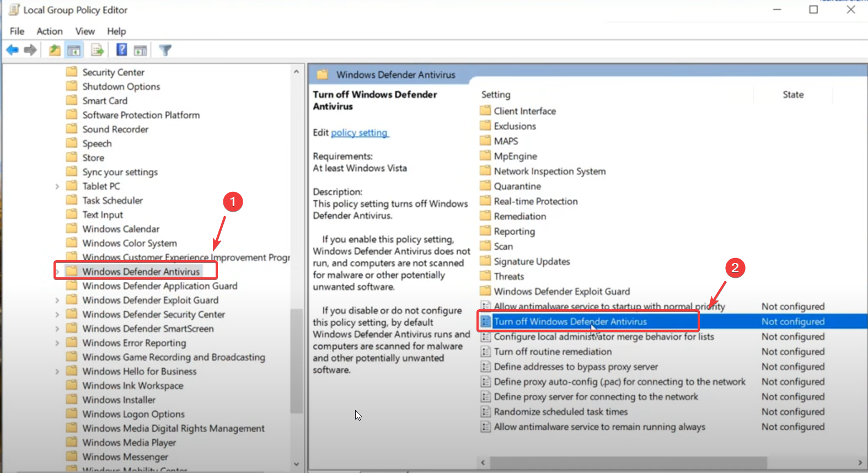Click the Quarantine folder icon
This screenshot has width=868, height=473.
(485, 186)
